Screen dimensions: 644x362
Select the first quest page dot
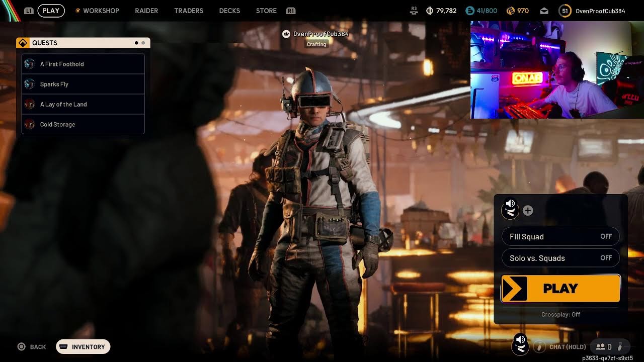136,43
